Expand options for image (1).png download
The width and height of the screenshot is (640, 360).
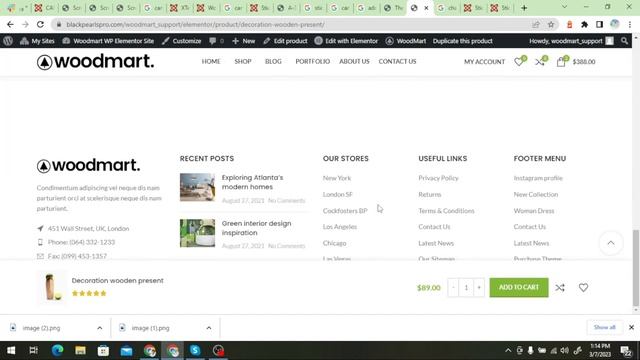209,328
